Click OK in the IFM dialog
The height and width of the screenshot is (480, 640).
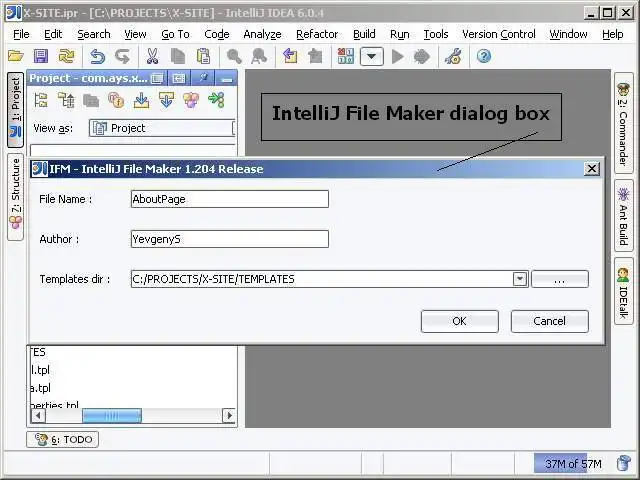(460, 321)
